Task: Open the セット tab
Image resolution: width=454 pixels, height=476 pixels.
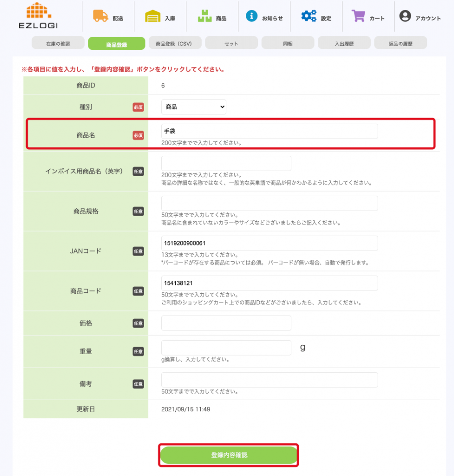Action: point(231,43)
